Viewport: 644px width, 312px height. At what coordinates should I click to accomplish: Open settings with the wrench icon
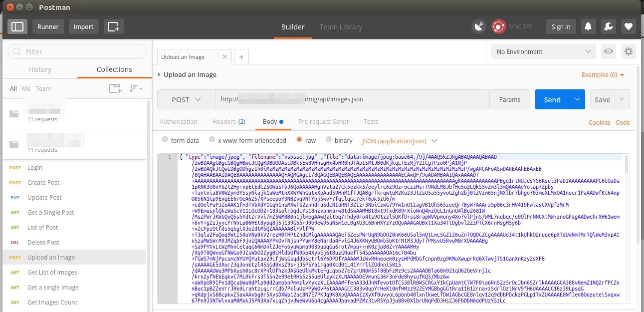(x=609, y=26)
